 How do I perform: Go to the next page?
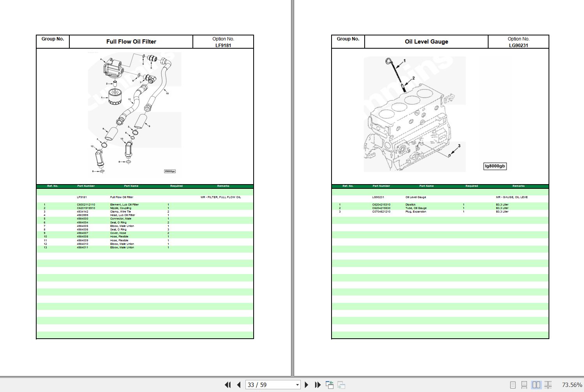click(x=306, y=385)
